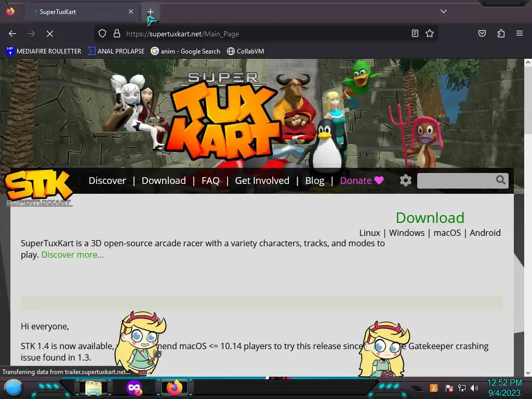Stop loading the page
This screenshot has width=532, height=399.
click(50, 34)
